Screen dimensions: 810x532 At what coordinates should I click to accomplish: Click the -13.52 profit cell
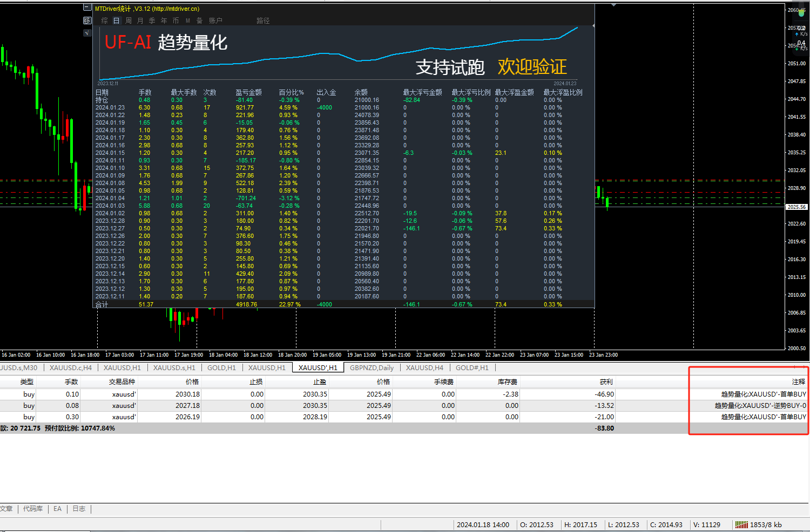pos(604,405)
